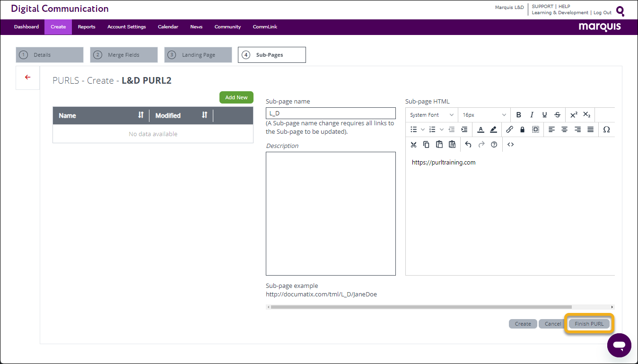The height and width of the screenshot is (364, 638).
Task: Choose the background highlight color tool
Action: coord(493,130)
